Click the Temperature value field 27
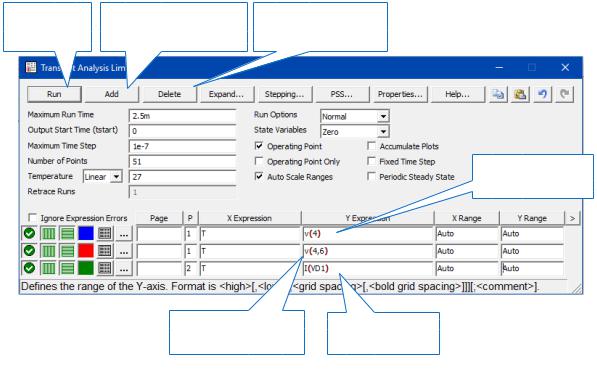This screenshot has height=388, width=597. tap(183, 177)
